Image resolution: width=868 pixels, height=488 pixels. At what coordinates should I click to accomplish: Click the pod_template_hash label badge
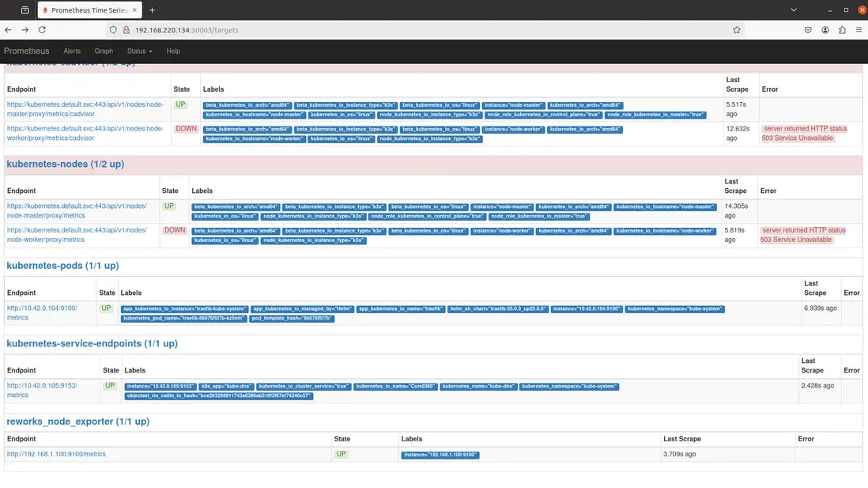[292, 319]
